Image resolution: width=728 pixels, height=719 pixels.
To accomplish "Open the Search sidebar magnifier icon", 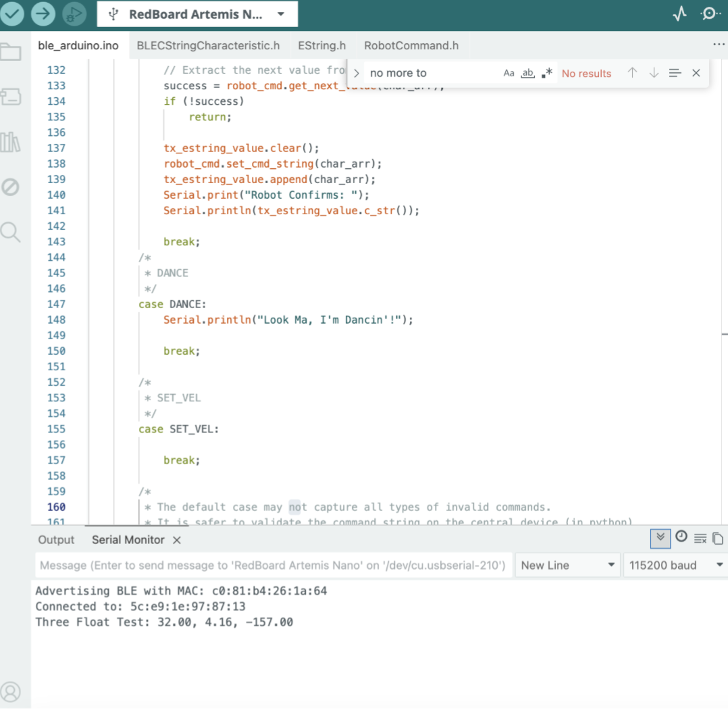I will click(11, 232).
